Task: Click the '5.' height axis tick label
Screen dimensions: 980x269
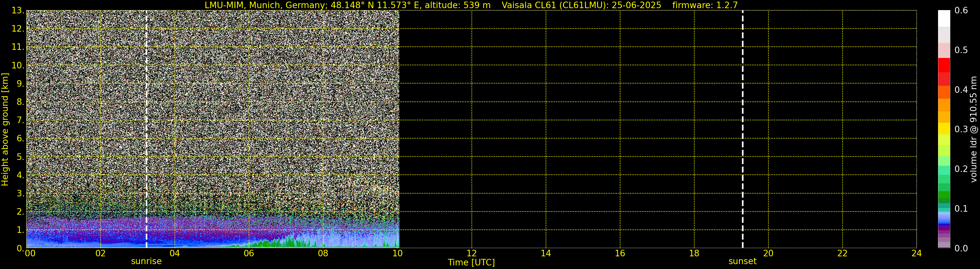Action: [x=20, y=157]
